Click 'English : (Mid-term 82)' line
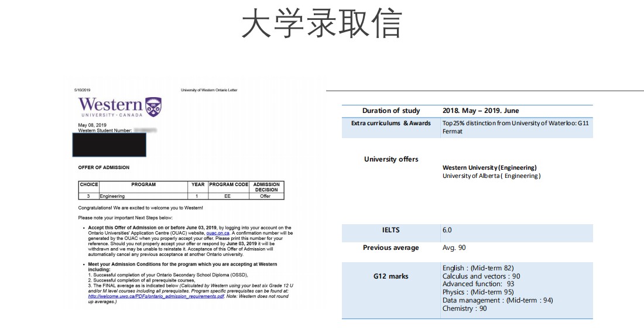The image size is (644, 333). pos(478,268)
